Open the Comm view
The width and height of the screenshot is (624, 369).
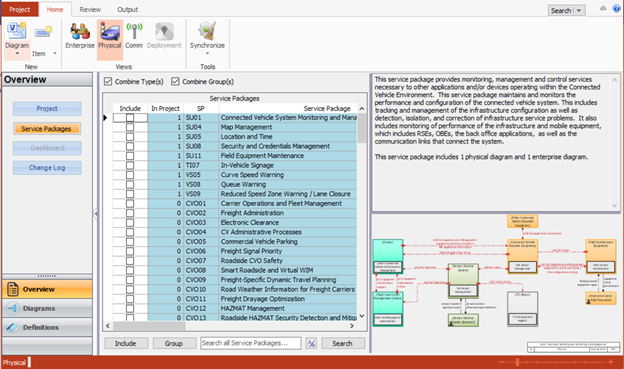pyautogui.click(x=134, y=36)
